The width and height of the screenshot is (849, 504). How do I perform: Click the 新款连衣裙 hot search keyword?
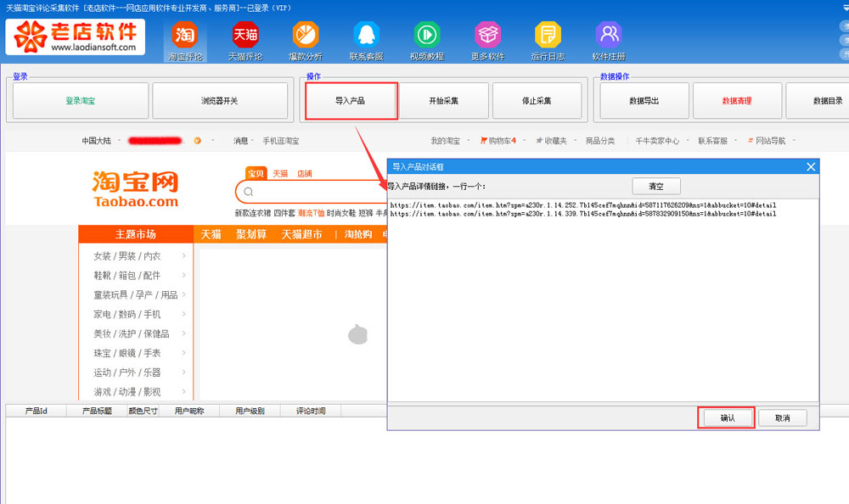click(x=252, y=213)
